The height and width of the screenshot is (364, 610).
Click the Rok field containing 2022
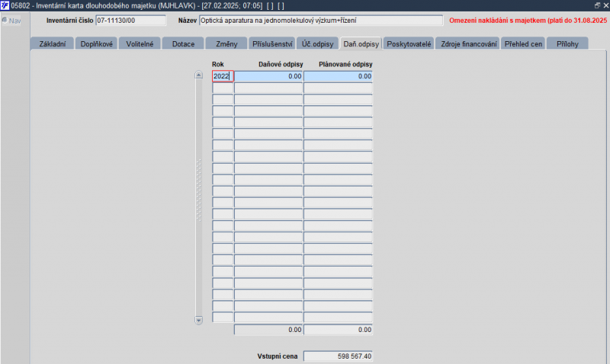(x=223, y=76)
